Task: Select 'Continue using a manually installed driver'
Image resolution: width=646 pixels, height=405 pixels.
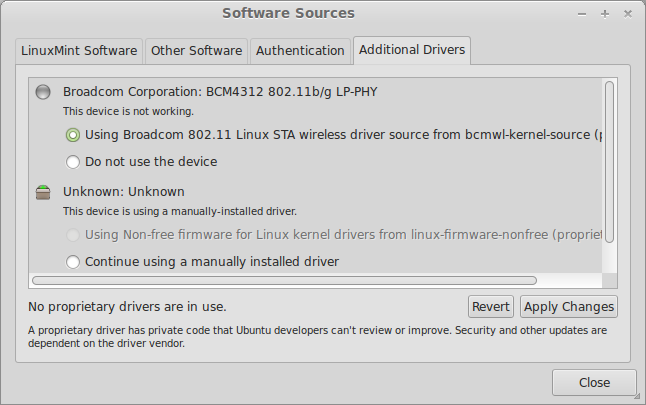Action: [73, 262]
